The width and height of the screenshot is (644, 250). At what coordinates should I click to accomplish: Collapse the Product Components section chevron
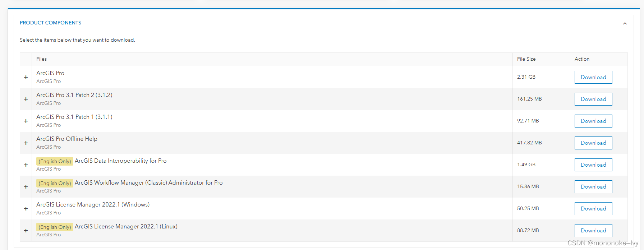point(625,23)
